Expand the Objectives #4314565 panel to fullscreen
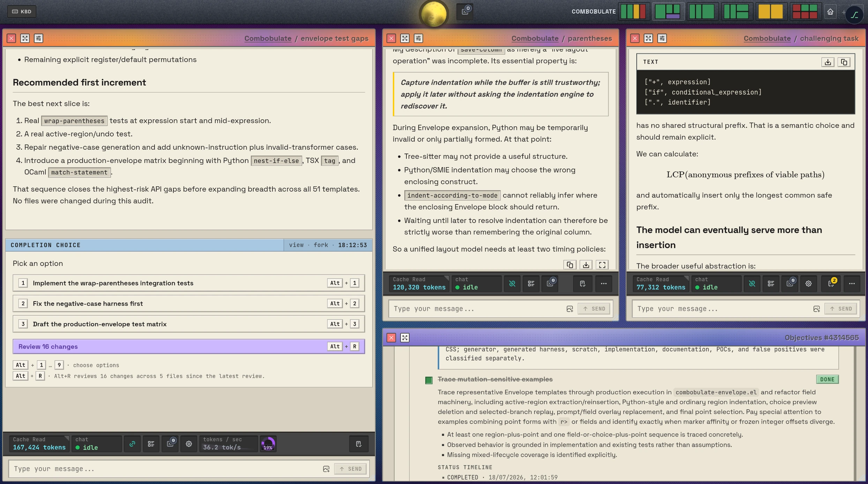This screenshot has width=868, height=484. 405,338
